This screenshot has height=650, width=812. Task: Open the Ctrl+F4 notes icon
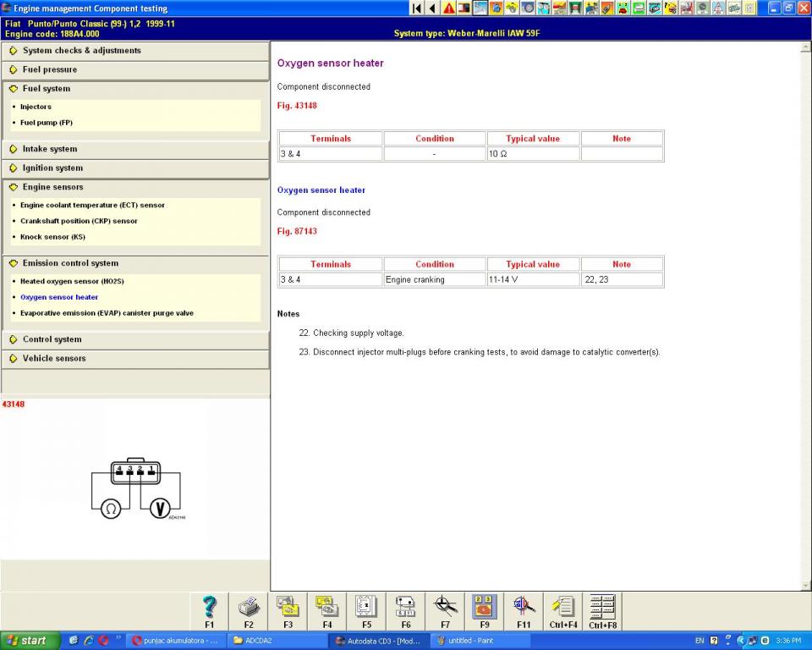[563, 612]
